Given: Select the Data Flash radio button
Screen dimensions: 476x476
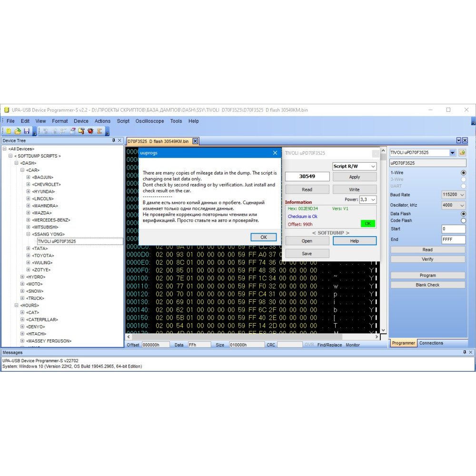Looking at the screenshot, I should pyautogui.click(x=463, y=214).
